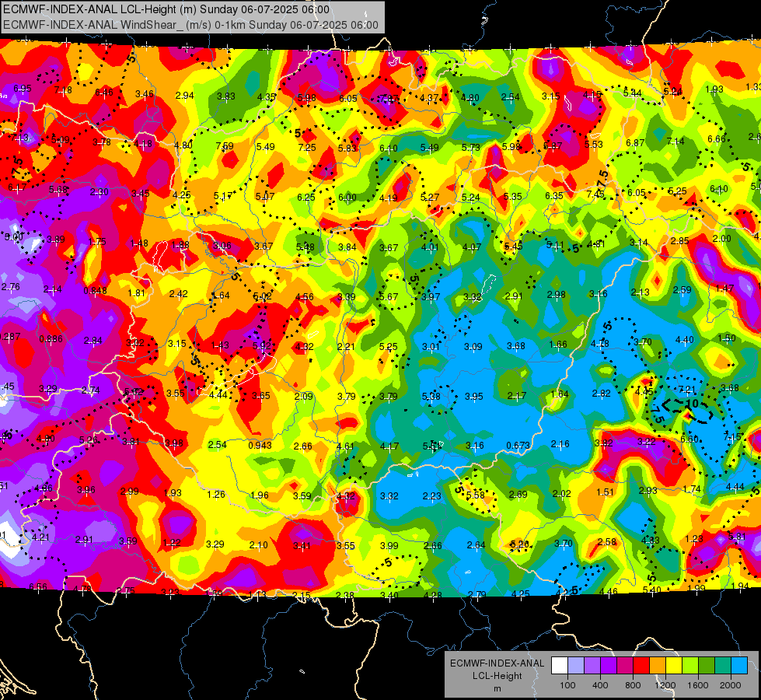761x700 pixels.
Task: Click the wind shear value 7.14
Action: click(675, 142)
